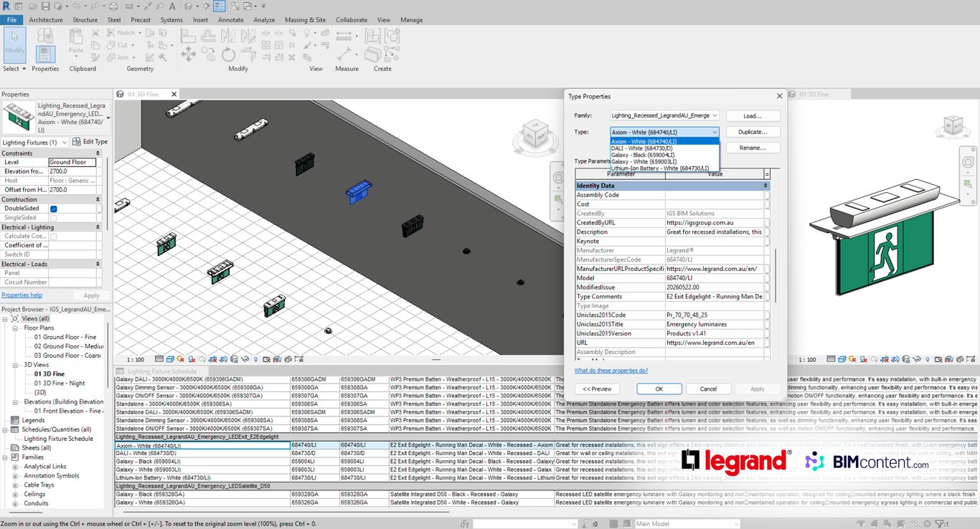Toggle the Properties palette ribbon button

tap(45, 53)
